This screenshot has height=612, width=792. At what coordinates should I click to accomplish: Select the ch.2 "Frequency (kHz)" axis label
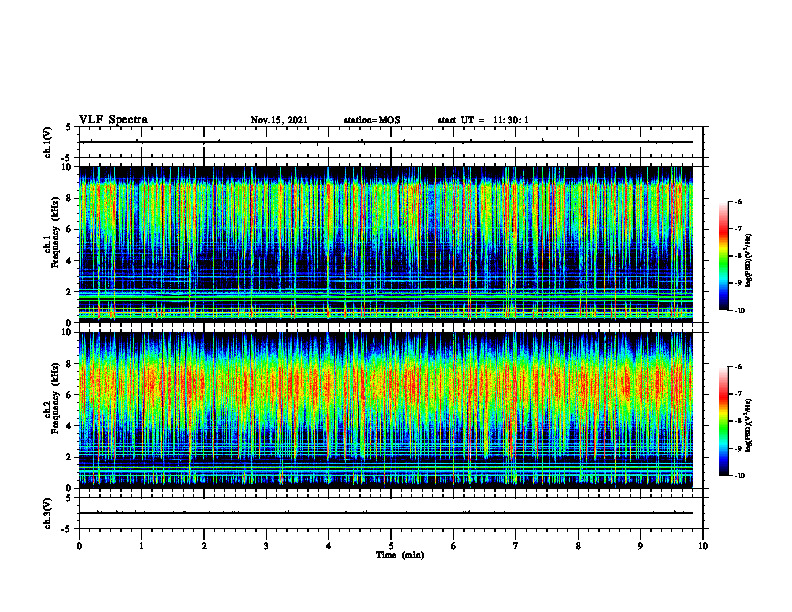pos(54,397)
